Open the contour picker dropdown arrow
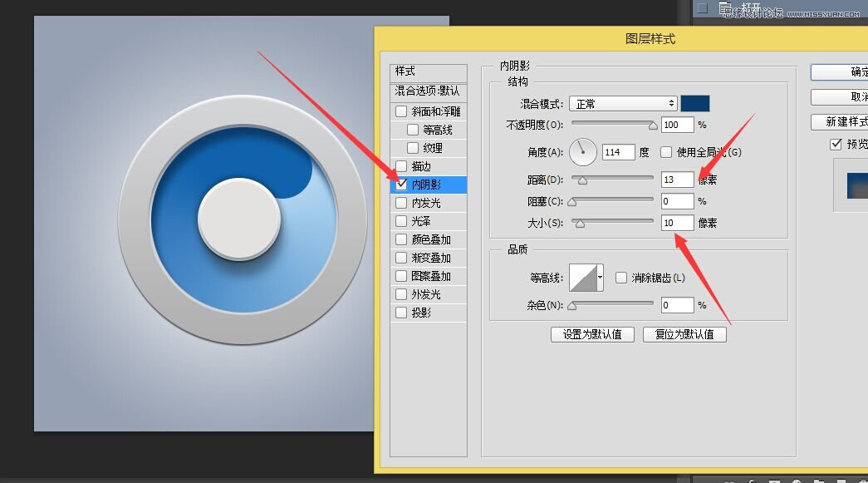This screenshot has width=868, height=483. click(600, 278)
